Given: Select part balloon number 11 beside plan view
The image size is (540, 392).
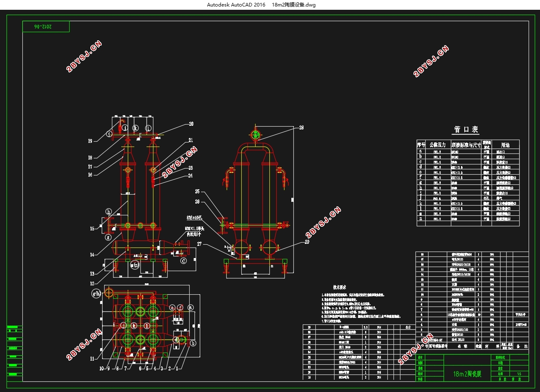Looking at the screenshot, I should pos(92,359).
